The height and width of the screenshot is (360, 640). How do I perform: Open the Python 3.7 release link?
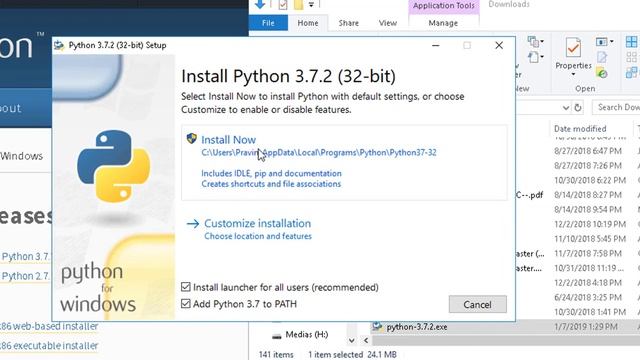pyautogui.click(x=25, y=257)
